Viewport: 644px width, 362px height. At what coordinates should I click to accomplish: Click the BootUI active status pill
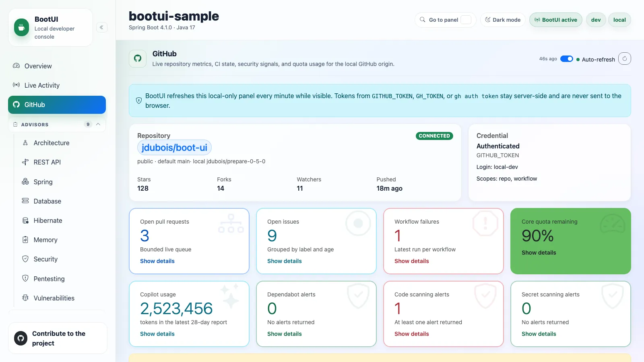[x=556, y=20]
